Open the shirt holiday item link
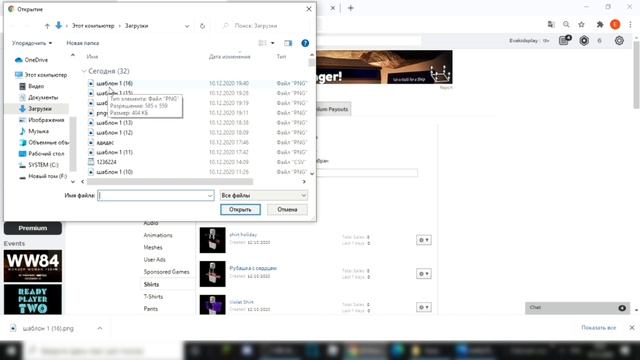The image size is (640, 360). (x=243, y=235)
